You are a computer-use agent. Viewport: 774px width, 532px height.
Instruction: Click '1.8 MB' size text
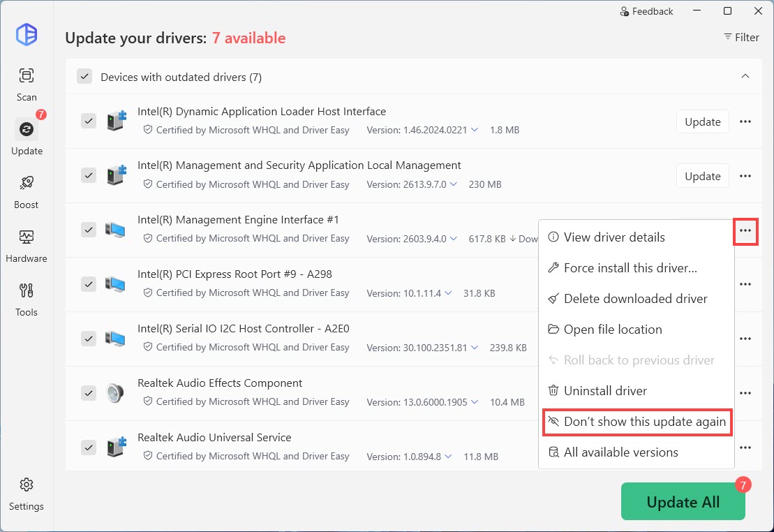coord(504,130)
